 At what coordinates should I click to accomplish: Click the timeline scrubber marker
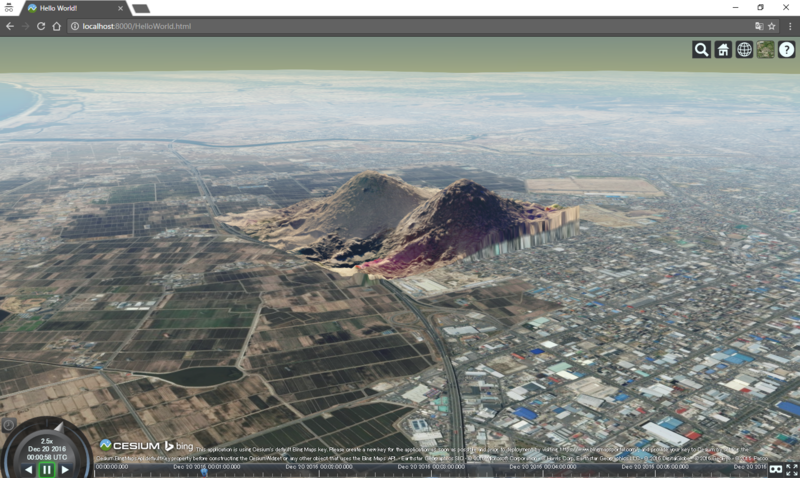coord(204,472)
